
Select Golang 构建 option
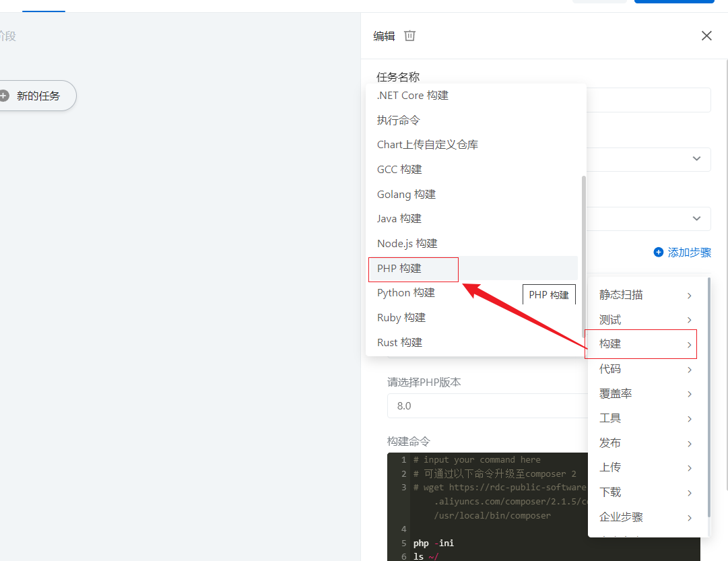pos(473,194)
